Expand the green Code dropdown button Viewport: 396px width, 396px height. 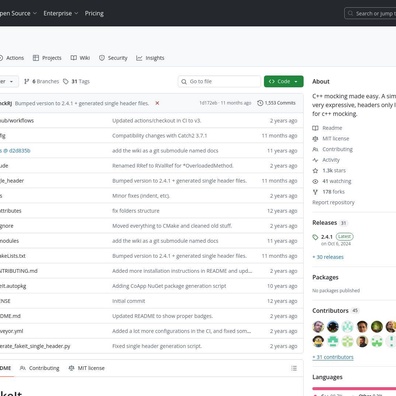coord(284,81)
